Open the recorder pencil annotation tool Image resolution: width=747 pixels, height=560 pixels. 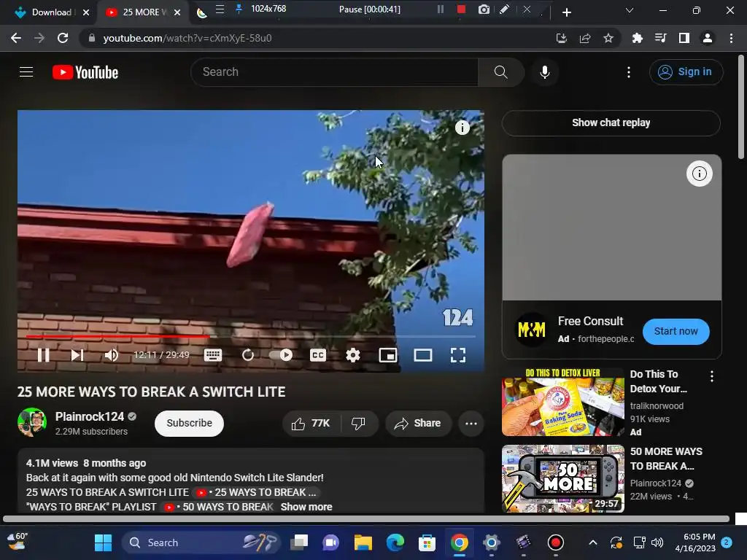pos(505,9)
